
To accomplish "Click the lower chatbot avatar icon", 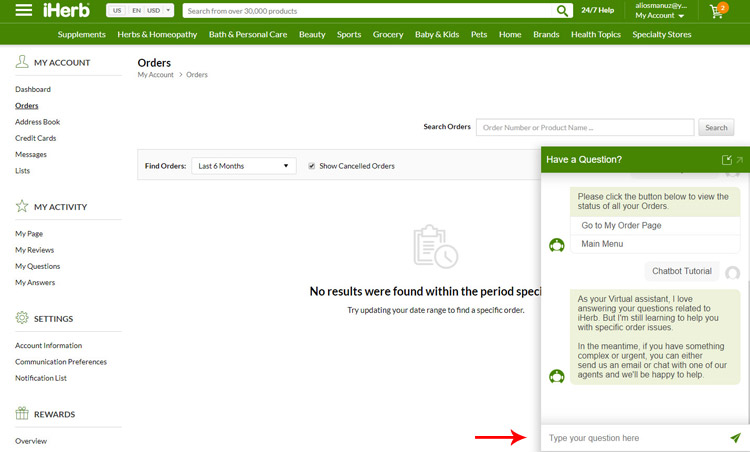I will pyautogui.click(x=556, y=376).
